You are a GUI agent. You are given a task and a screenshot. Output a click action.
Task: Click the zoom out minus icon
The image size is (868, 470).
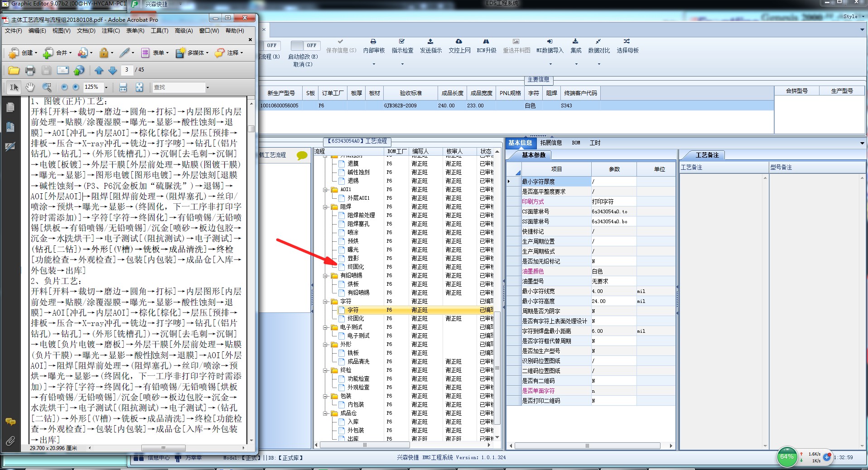click(x=64, y=87)
